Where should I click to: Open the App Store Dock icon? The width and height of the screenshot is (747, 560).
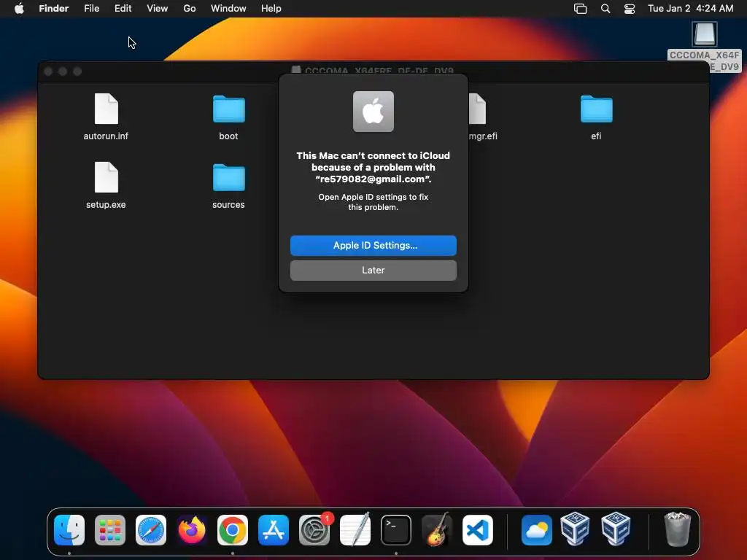274,529
